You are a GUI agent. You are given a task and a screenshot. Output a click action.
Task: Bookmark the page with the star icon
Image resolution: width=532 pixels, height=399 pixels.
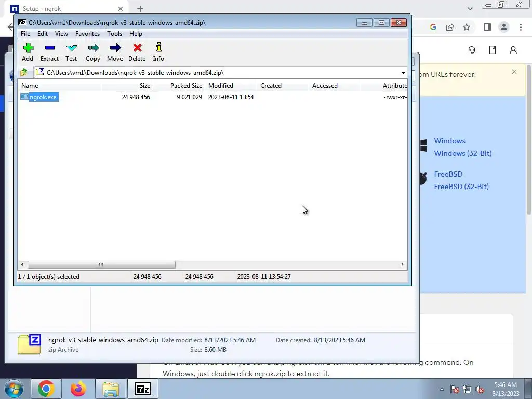(467, 27)
